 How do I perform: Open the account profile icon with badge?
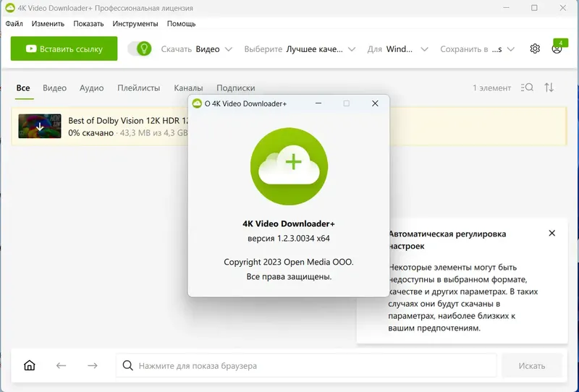[x=557, y=48]
